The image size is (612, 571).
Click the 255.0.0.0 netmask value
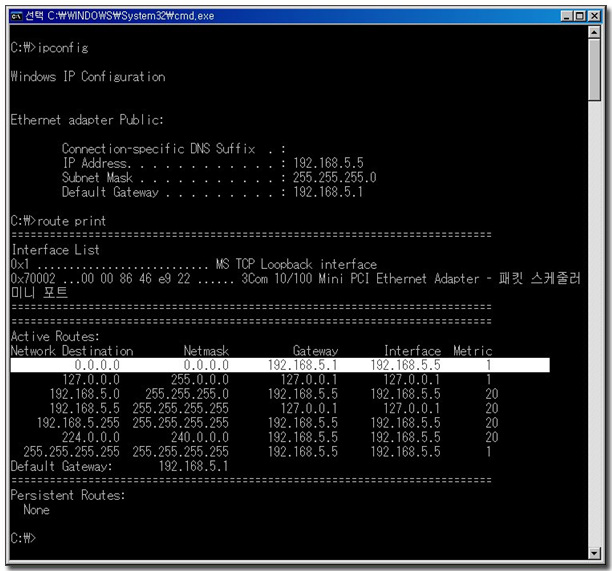(x=200, y=380)
